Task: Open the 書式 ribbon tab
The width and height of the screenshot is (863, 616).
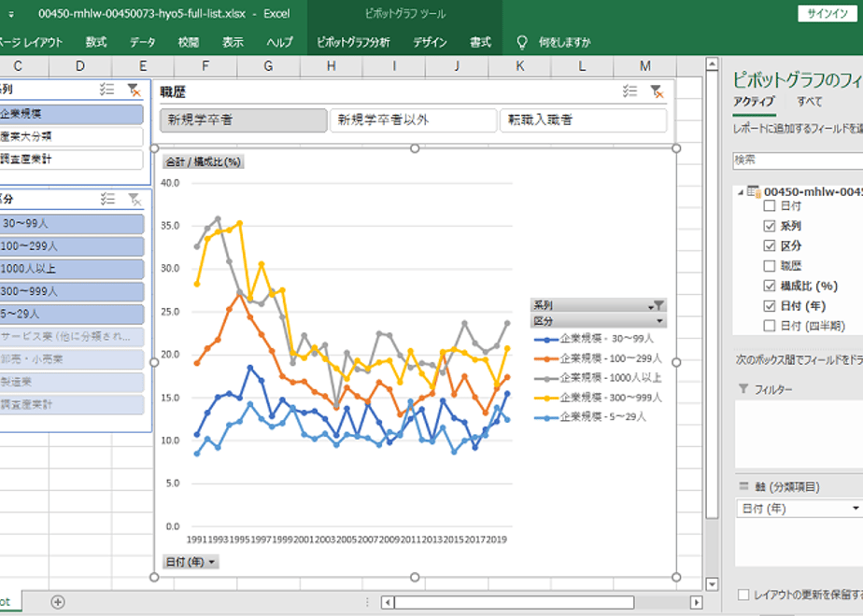Action: pos(480,42)
